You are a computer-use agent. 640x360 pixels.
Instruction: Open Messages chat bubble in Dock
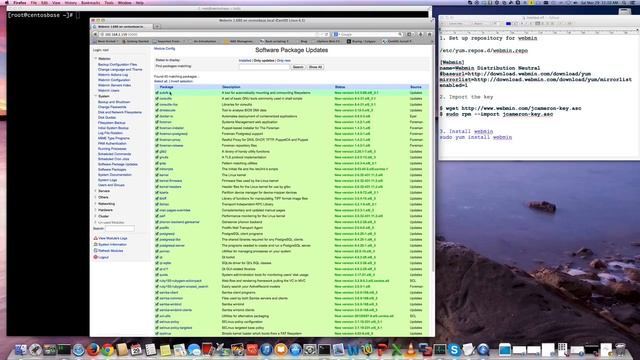(x=194, y=350)
